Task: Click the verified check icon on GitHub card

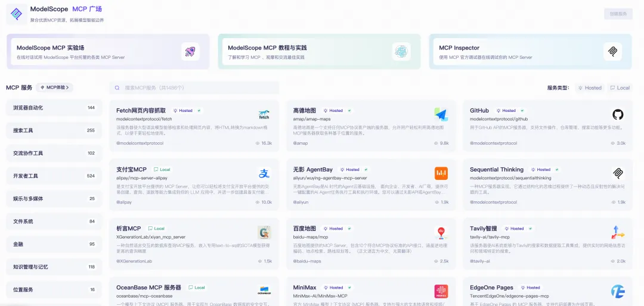Action: click(x=522, y=110)
